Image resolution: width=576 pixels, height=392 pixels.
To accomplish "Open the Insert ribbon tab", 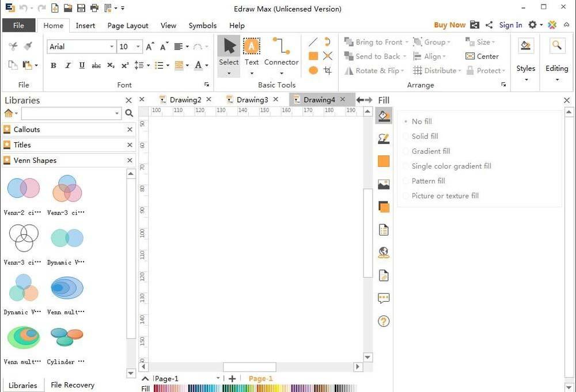I will pos(85,25).
